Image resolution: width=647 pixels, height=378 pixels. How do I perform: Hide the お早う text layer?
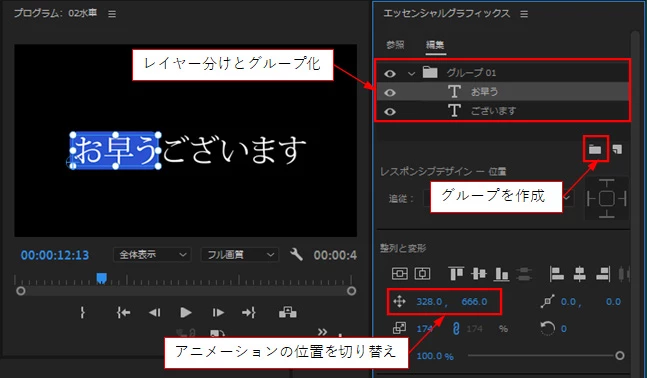[390, 92]
